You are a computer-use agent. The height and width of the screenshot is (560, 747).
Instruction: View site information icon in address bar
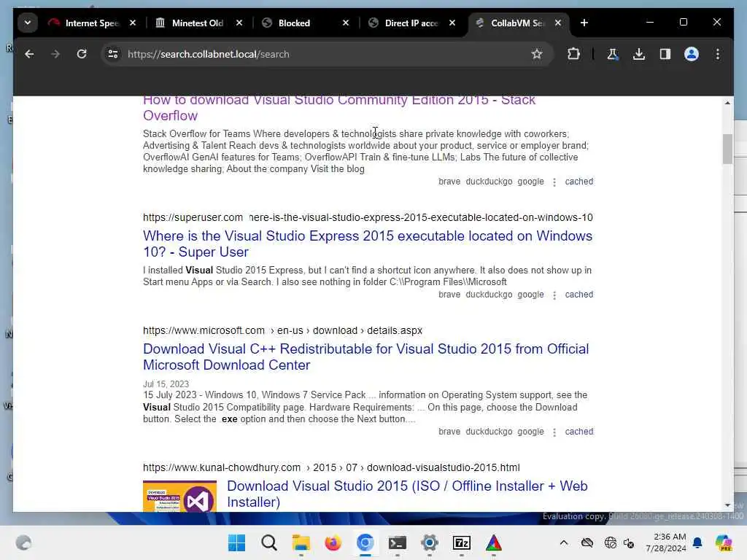pos(113,54)
